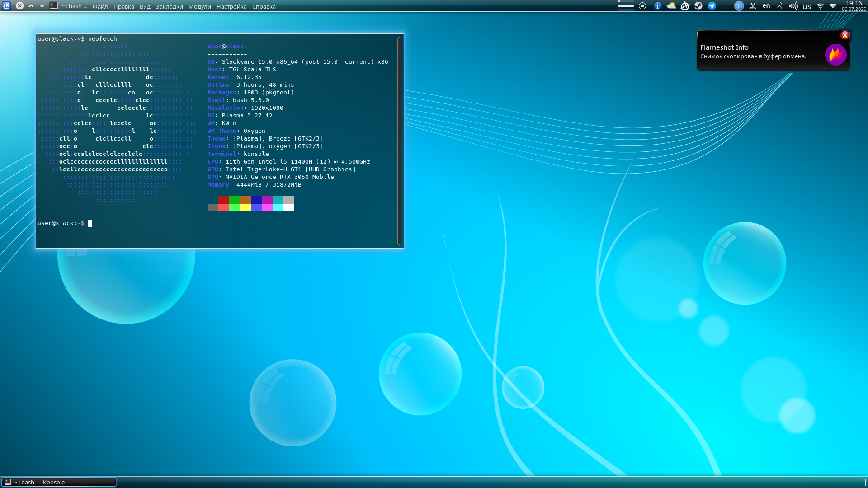868x488 pixels.
Task: Click the Flameshot logo in notification
Action: click(836, 55)
